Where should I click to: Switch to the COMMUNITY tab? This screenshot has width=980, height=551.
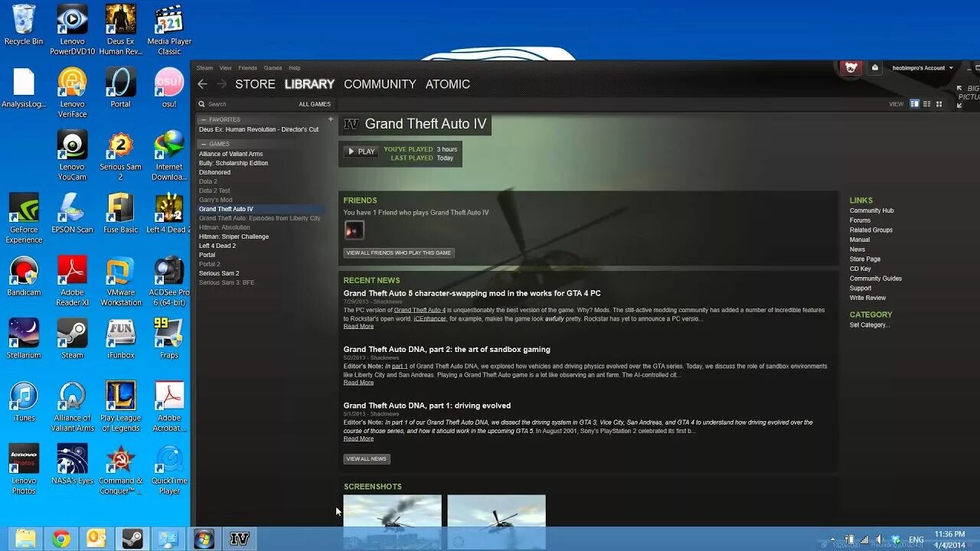point(380,84)
